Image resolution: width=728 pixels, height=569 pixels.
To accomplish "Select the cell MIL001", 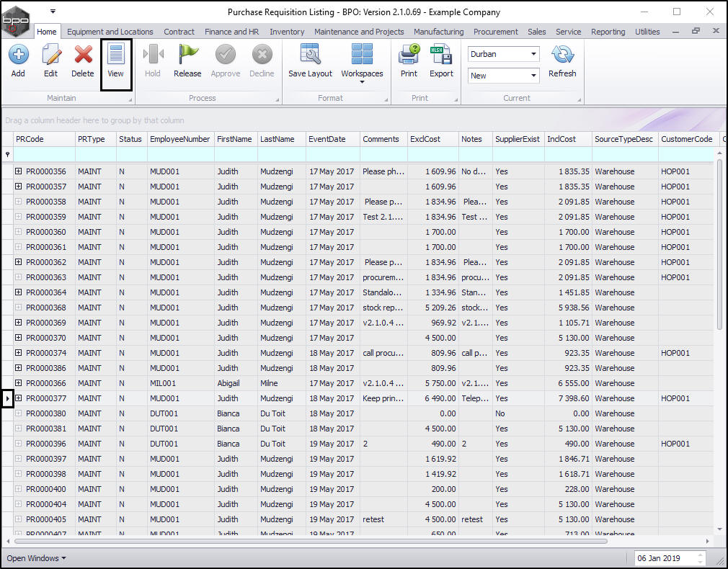I will click(180, 383).
